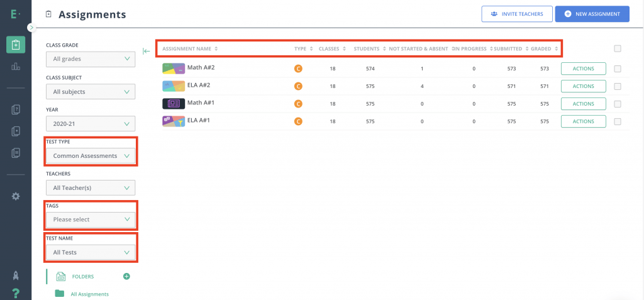Click the ELA A#1 assignment name

pyautogui.click(x=199, y=120)
